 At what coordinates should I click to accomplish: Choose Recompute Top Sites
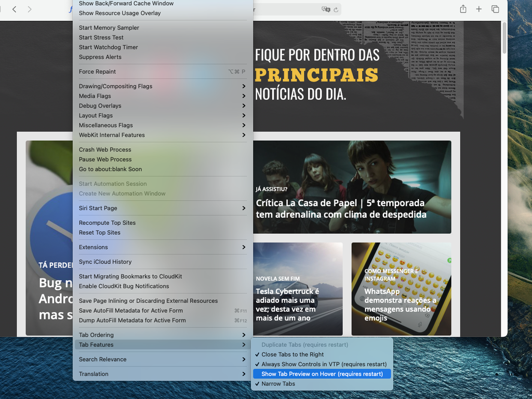click(x=163, y=222)
